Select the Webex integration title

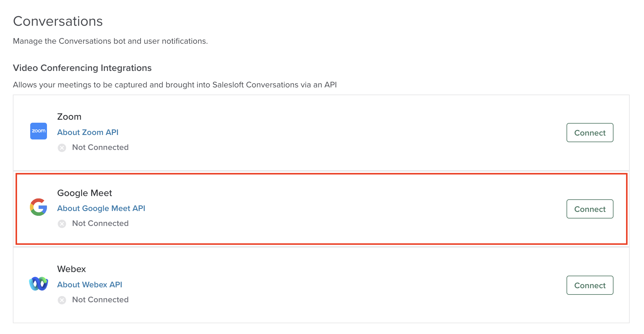(x=71, y=269)
